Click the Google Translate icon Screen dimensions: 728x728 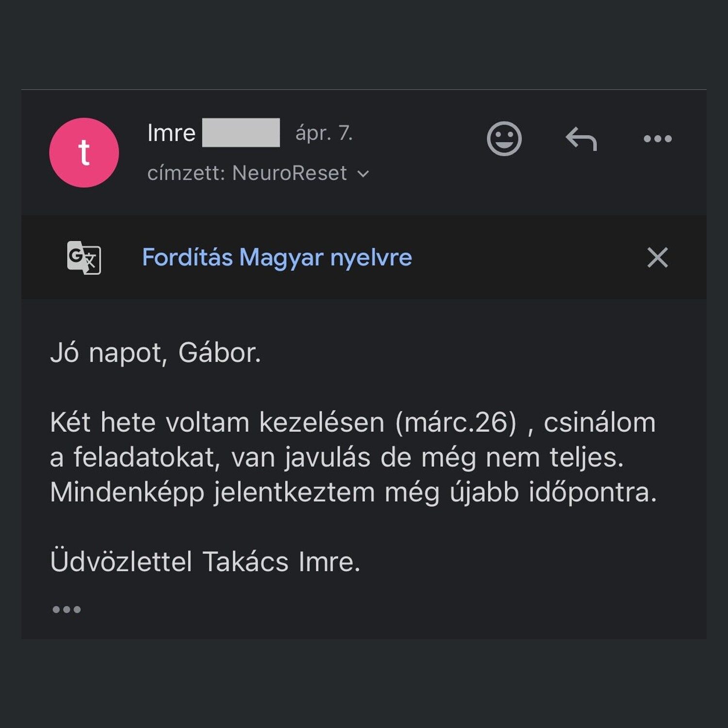(84, 257)
